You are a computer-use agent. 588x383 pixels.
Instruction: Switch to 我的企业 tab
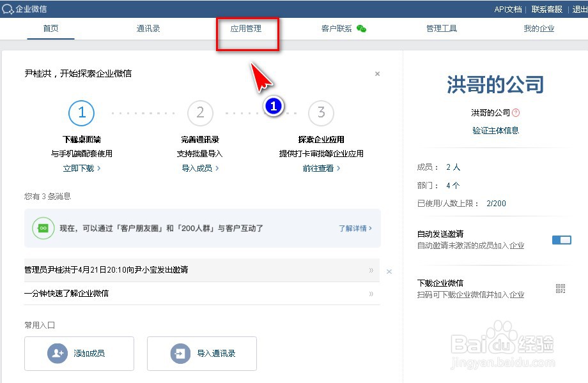pos(539,29)
